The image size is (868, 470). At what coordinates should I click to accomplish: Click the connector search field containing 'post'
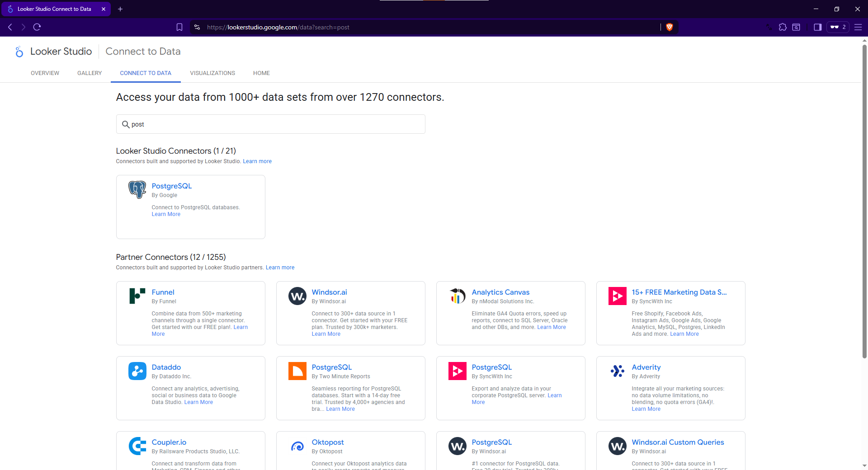point(271,124)
